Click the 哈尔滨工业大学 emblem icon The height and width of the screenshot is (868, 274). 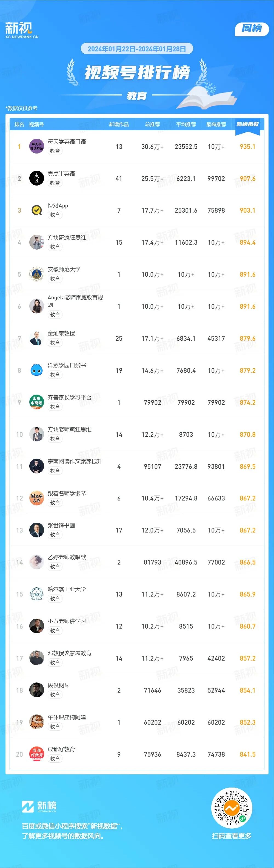[36, 594]
